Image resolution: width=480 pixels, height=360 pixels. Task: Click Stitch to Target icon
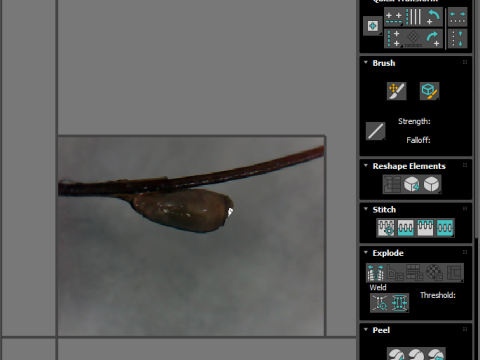tap(386, 228)
